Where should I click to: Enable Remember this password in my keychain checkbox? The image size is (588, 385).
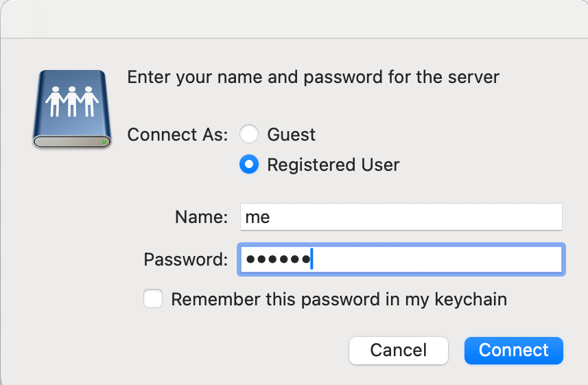tap(153, 299)
